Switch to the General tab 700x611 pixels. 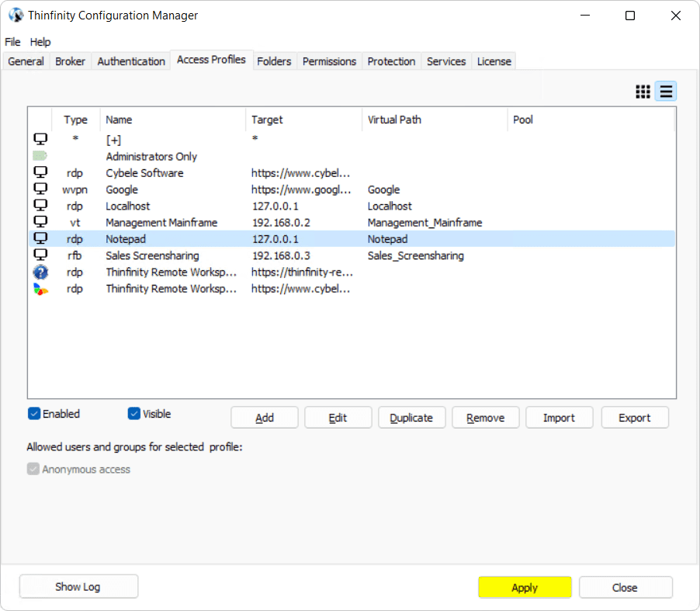point(26,61)
